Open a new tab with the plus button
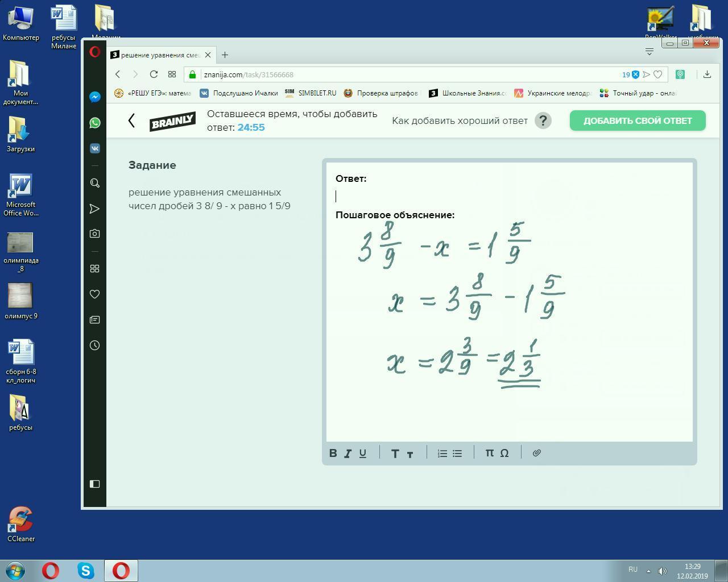The width and height of the screenshot is (728, 582). [x=225, y=55]
